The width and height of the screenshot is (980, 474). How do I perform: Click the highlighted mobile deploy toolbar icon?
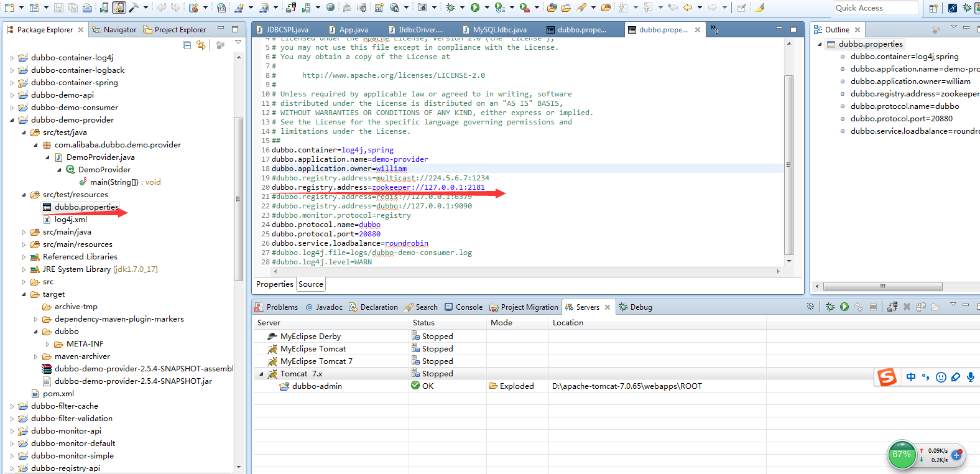(x=118, y=7)
